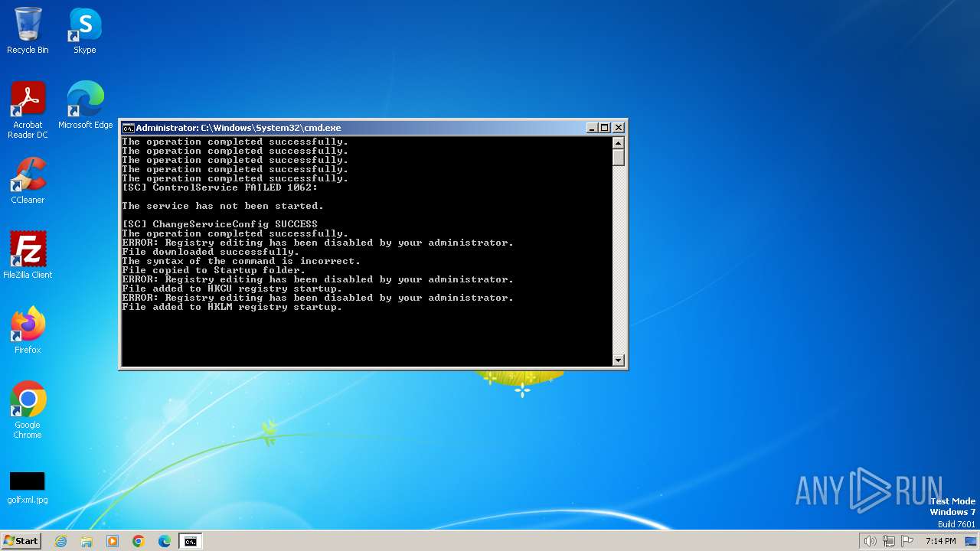Screen dimensions: 980x551
Task: Launch Microsoft Edge desktop shortcut
Action: coord(85,106)
